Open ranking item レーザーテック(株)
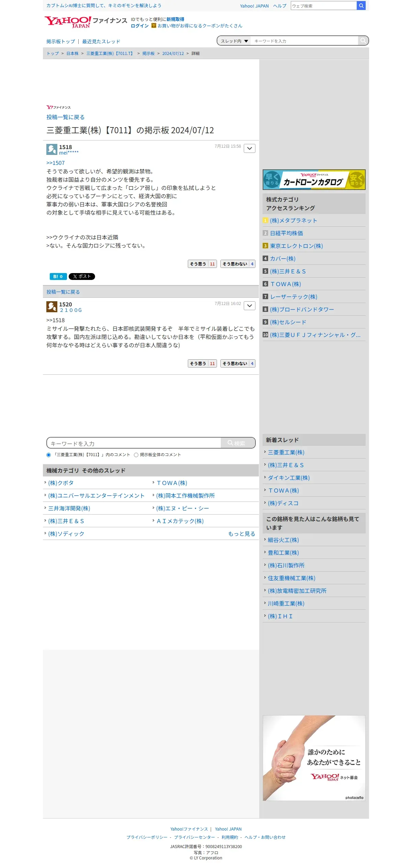 tap(294, 297)
